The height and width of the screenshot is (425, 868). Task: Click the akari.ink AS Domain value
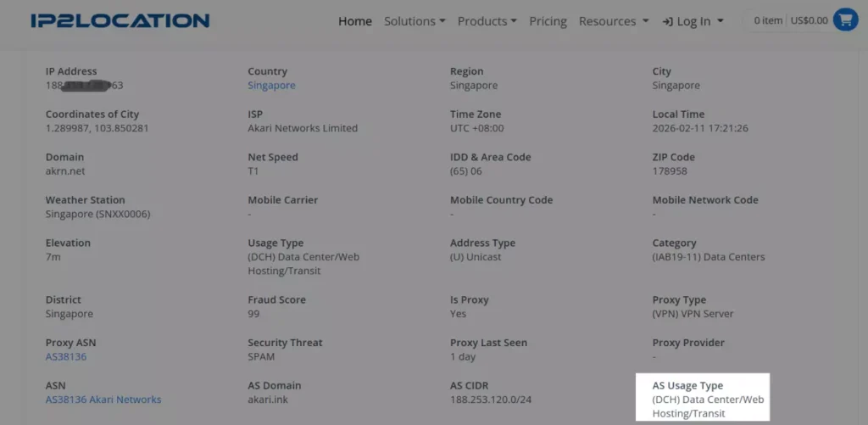[x=268, y=400]
